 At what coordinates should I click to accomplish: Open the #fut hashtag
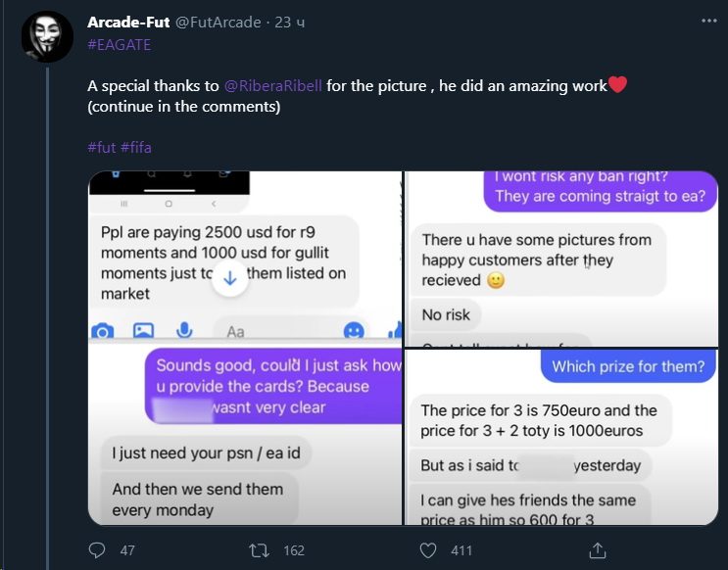pos(101,148)
